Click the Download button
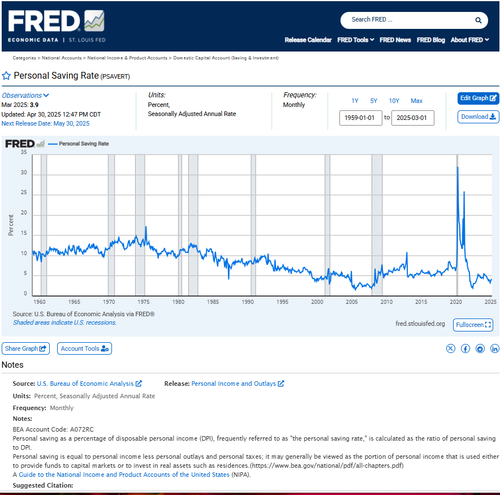The width and height of the screenshot is (500, 495). point(478,117)
